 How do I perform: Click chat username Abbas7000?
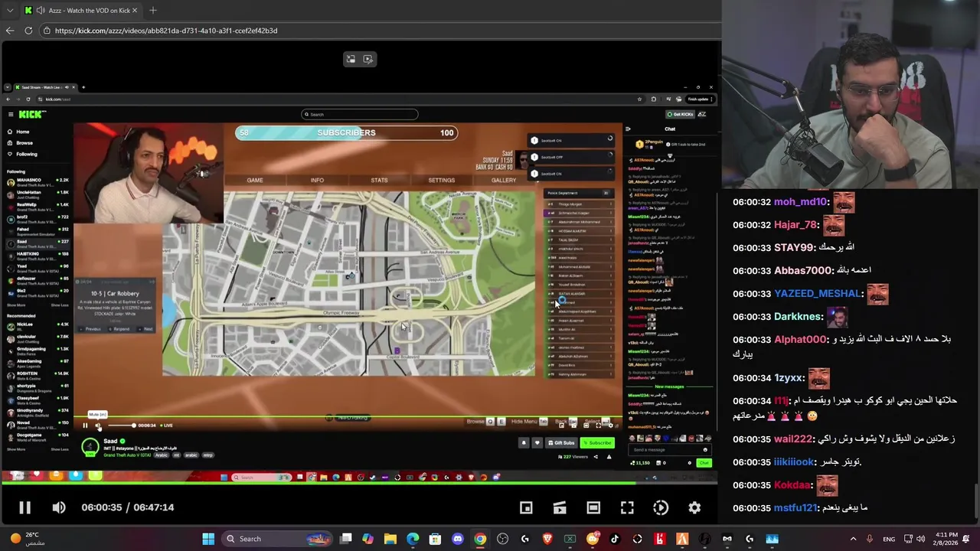tap(802, 271)
